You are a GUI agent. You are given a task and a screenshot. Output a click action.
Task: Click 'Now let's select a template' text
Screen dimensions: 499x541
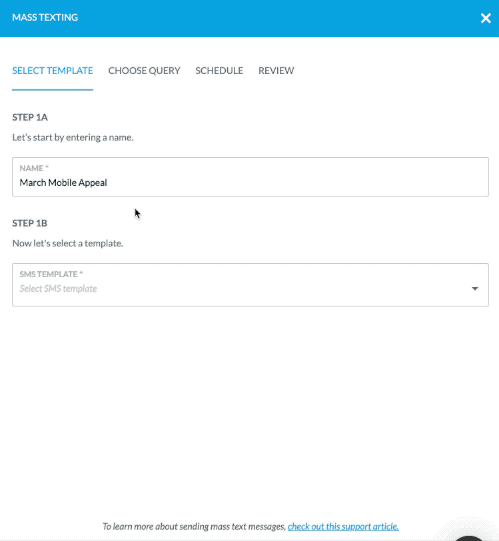click(68, 243)
